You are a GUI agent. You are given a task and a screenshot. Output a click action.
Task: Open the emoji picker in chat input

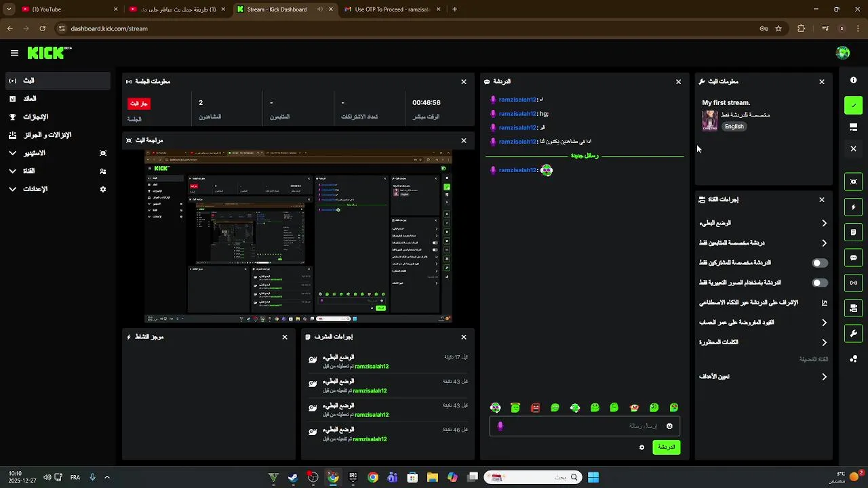point(669,426)
